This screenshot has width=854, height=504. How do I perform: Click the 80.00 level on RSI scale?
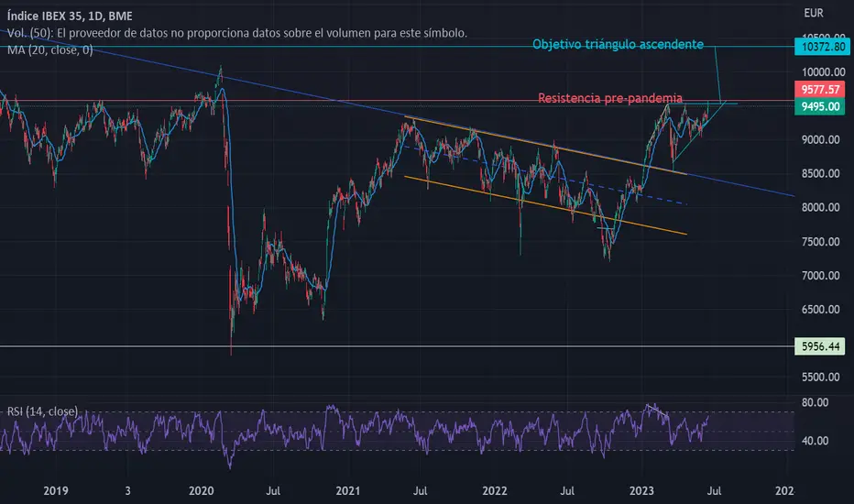point(815,402)
